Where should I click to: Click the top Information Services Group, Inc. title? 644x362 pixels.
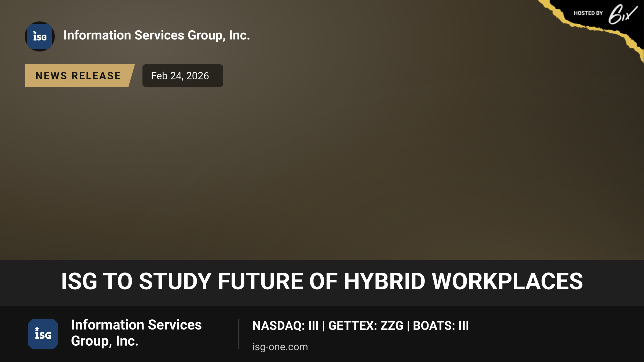pos(157,35)
